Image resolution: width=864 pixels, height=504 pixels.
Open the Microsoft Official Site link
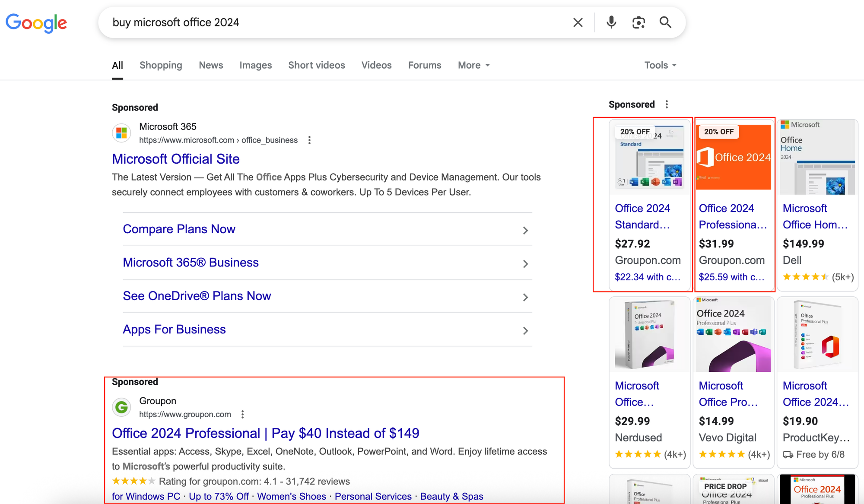176,159
